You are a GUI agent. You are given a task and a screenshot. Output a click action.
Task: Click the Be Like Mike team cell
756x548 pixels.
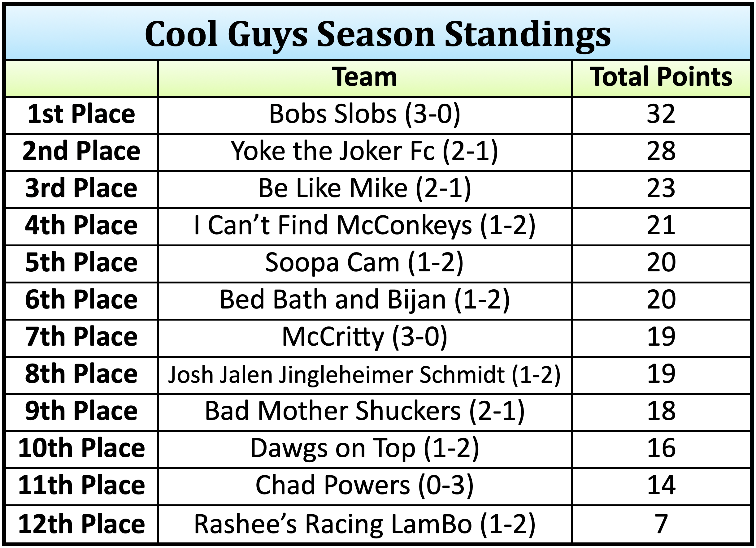tap(364, 188)
